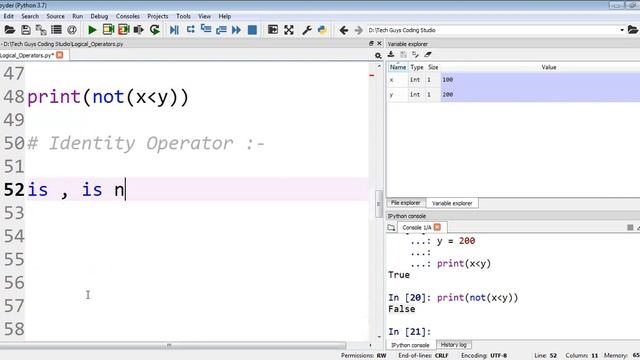Toggle fullscreen mode icon

(x=289, y=30)
